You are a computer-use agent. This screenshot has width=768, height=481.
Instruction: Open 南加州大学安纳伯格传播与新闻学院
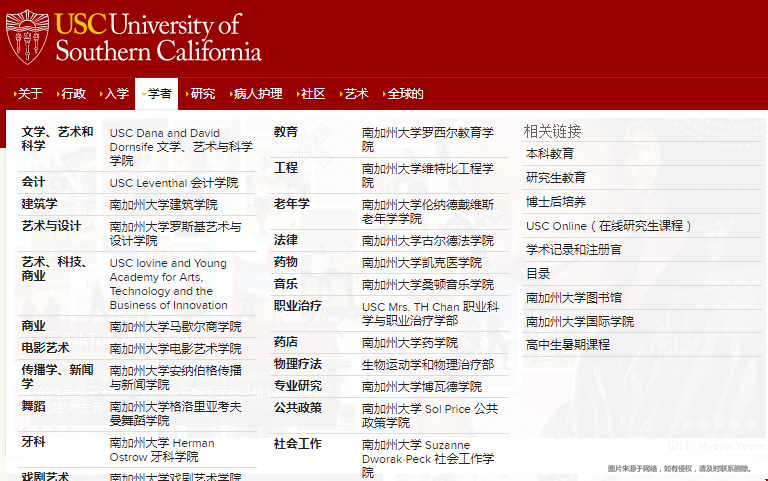(175, 377)
